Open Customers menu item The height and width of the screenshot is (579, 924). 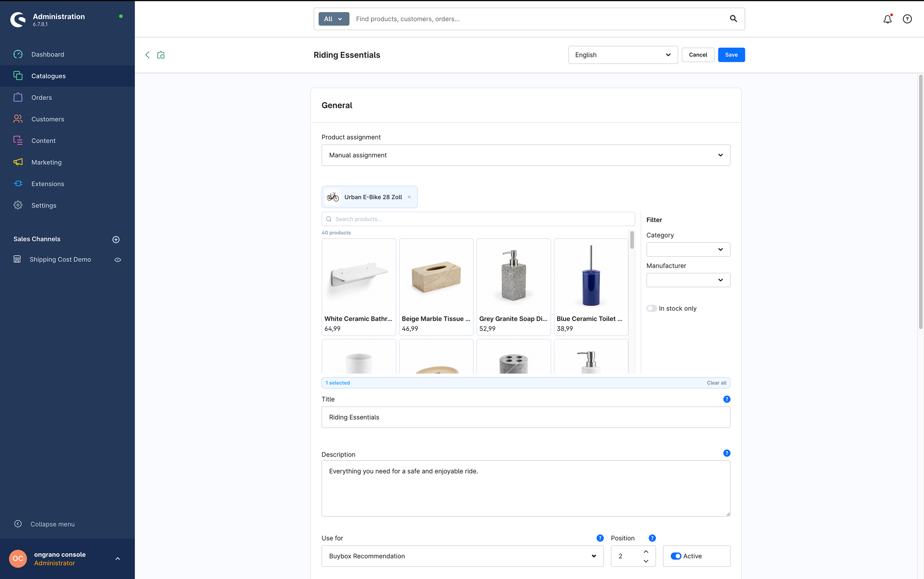67,119
